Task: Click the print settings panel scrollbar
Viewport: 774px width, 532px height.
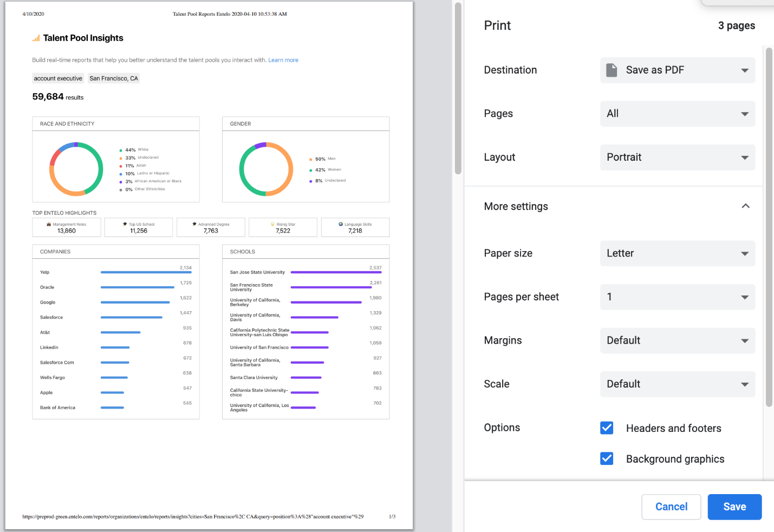Action: (x=769, y=227)
